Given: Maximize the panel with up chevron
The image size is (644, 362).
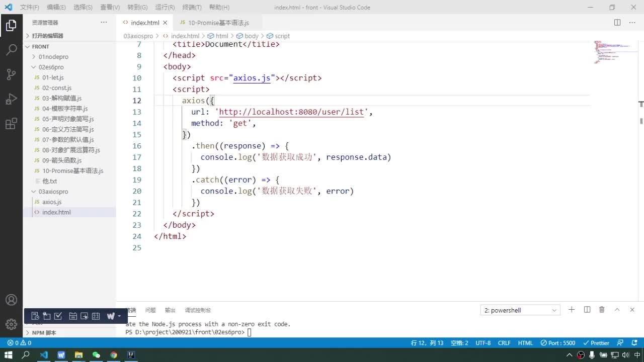Looking at the screenshot, I should pyautogui.click(x=617, y=310).
